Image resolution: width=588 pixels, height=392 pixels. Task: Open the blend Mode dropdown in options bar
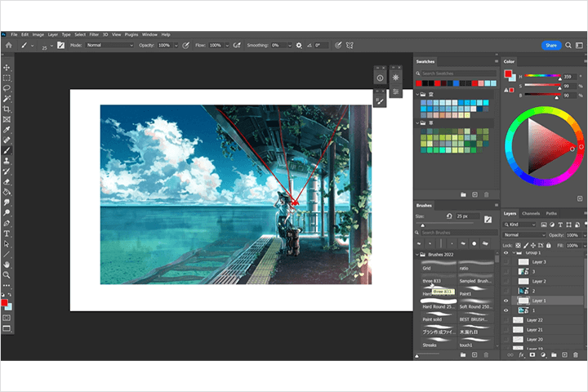coord(109,45)
